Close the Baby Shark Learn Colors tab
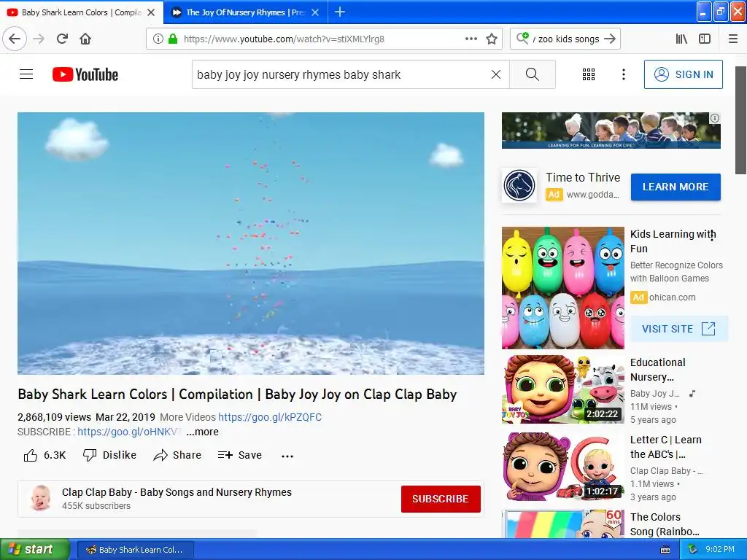Image resolution: width=747 pixels, height=560 pixels. pos(151,12)
